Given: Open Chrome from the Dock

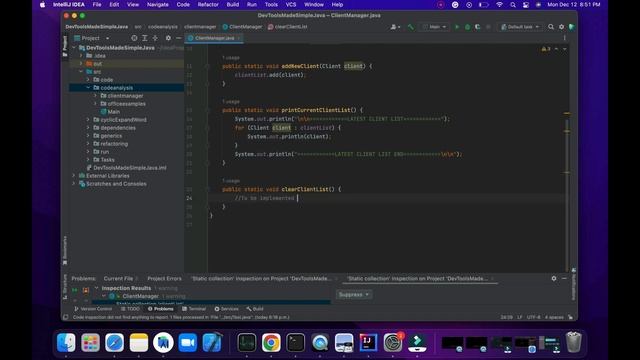Looking at the screenshot, I should [x=271, y=342].
